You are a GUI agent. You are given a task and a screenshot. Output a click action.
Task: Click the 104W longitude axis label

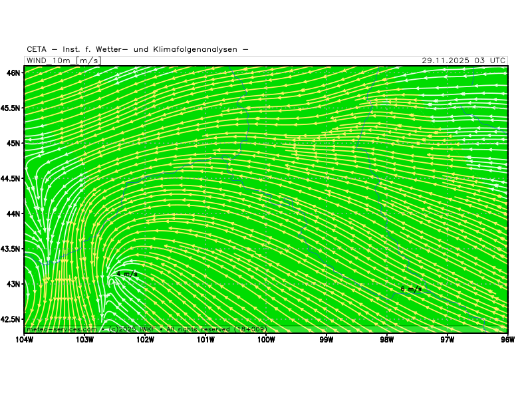point(25,340)
